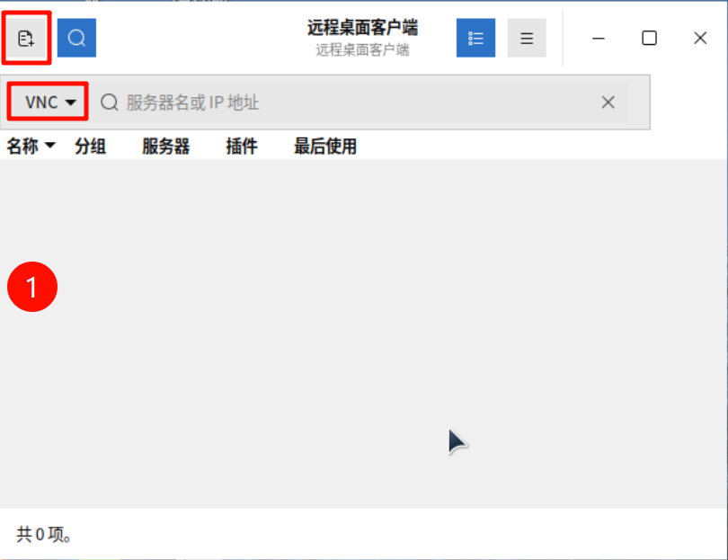Sort the list by 服务器 column
Viewport: 728px width, 560px height.
pyautogui.click(x=165, y=147)
